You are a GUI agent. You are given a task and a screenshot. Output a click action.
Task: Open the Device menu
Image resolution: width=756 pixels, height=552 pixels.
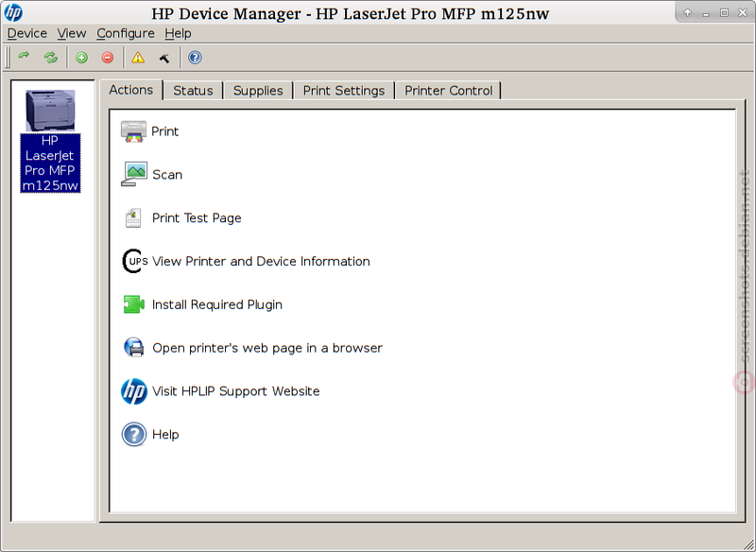27,33
